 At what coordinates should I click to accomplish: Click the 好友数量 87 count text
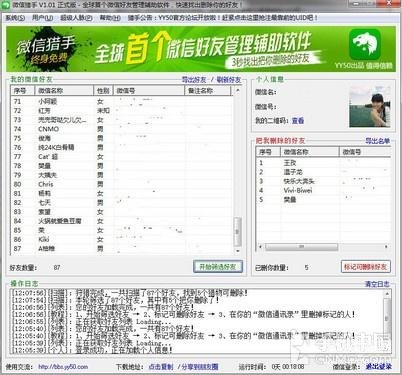[x=35, y=267]
